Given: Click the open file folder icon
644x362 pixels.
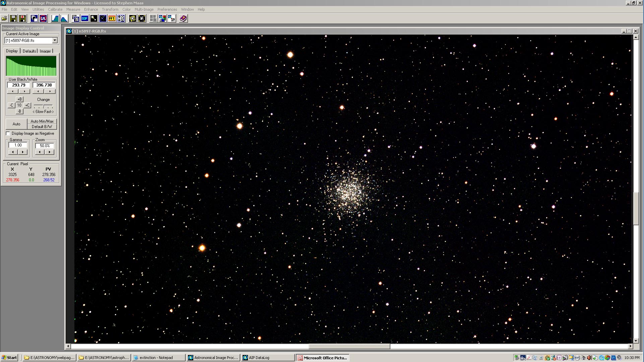Looking at the screenshot, I should pos(4,19).
